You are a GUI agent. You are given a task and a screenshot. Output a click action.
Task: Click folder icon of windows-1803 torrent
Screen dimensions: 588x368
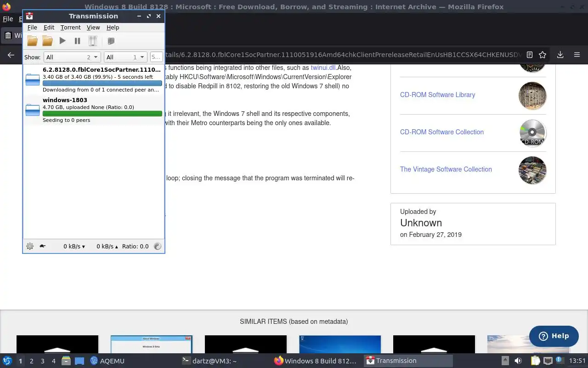tap(33, 110)
